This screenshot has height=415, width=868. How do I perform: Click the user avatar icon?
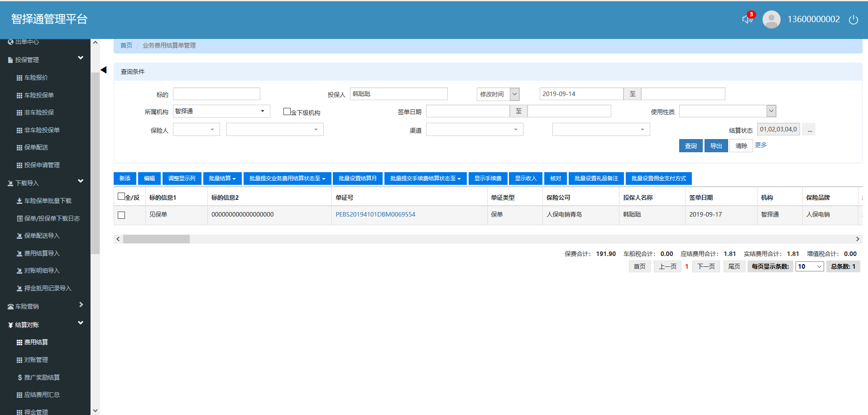pyautogui.click(x=771, y=19)
